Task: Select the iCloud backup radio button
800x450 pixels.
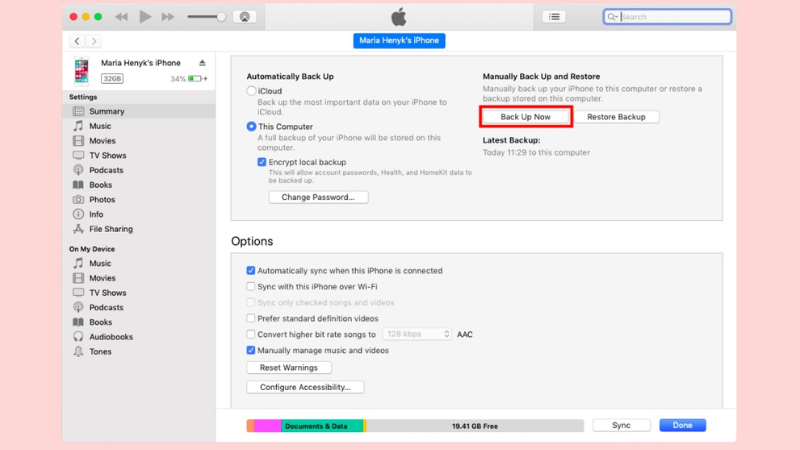Action: 251,91
